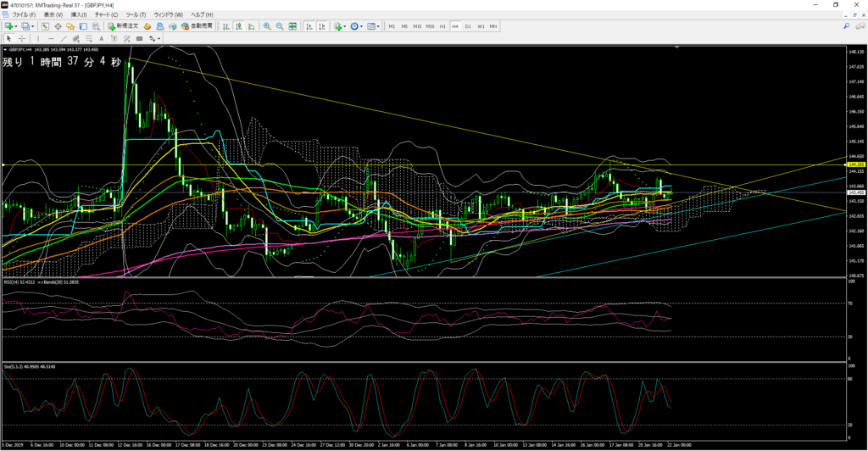Zoom out of the chart

click(280, 26)
